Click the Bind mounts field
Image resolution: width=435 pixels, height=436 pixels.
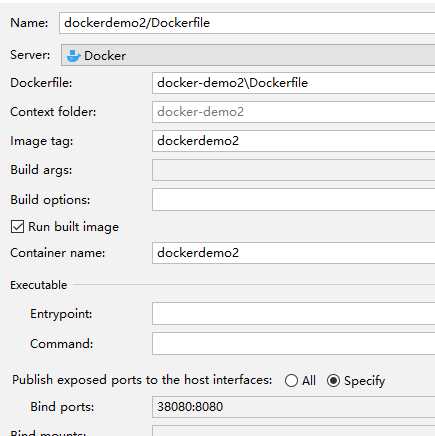294,431
